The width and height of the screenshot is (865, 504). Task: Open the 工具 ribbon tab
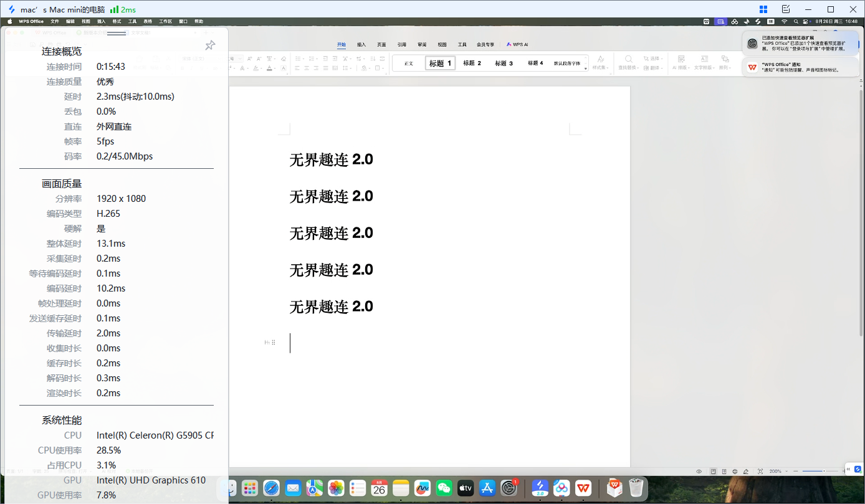point(462,45)
